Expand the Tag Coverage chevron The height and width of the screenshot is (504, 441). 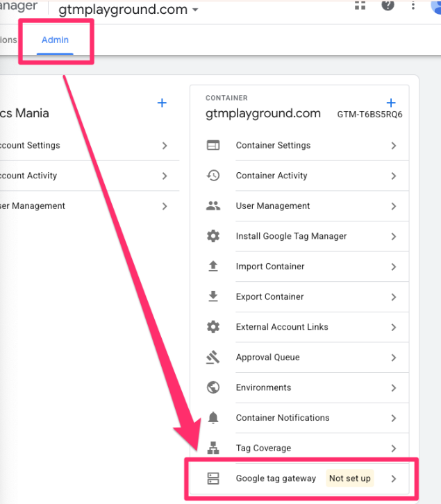pyautogui.click(x=394, y=448)
